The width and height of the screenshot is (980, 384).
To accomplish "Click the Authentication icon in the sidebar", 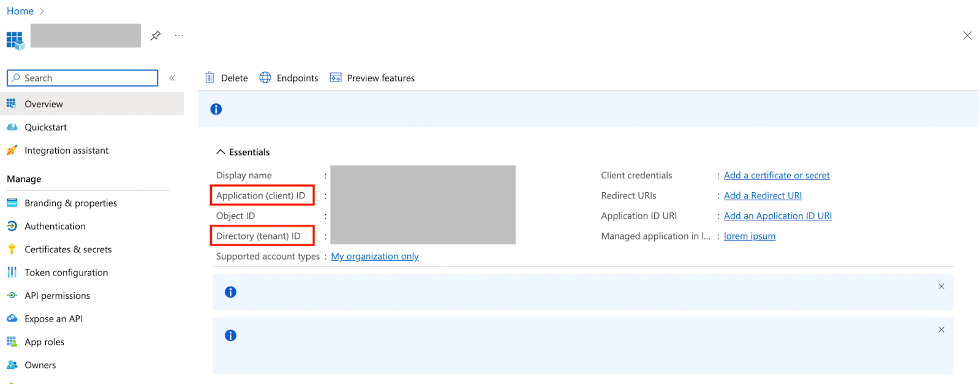I will (12, 226).
